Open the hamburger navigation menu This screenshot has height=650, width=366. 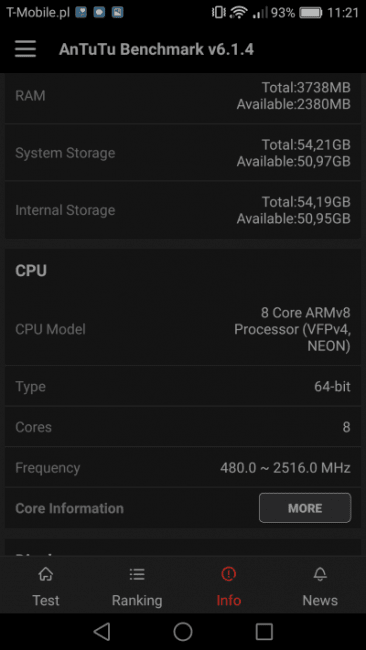point(25,49)
